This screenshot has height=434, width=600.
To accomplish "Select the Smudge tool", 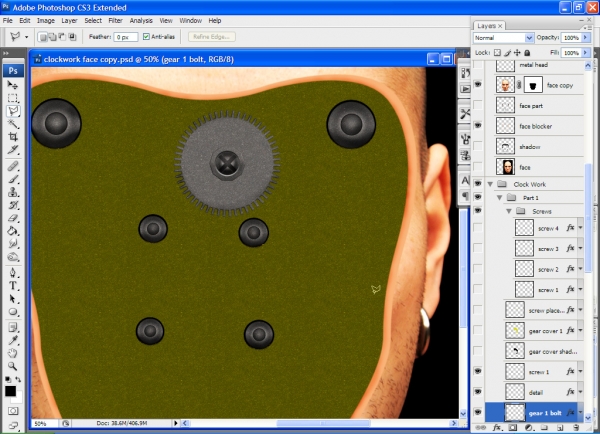I will click(13, 244).
